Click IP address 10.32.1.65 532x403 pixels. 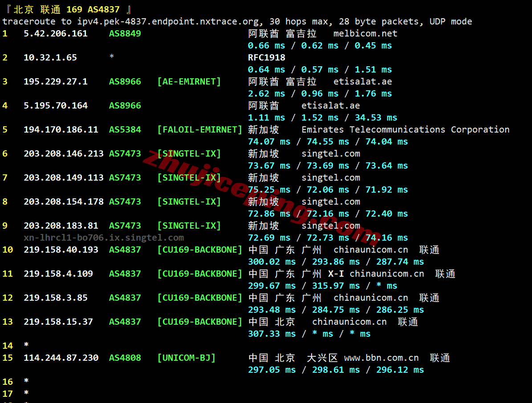click(x=50, y=57)
